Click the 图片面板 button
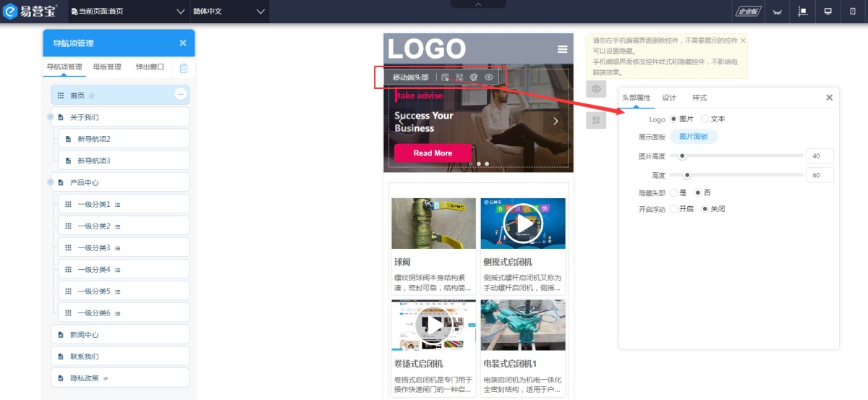The height and width of the screenshot is (400, 868). tap(693, 137)
